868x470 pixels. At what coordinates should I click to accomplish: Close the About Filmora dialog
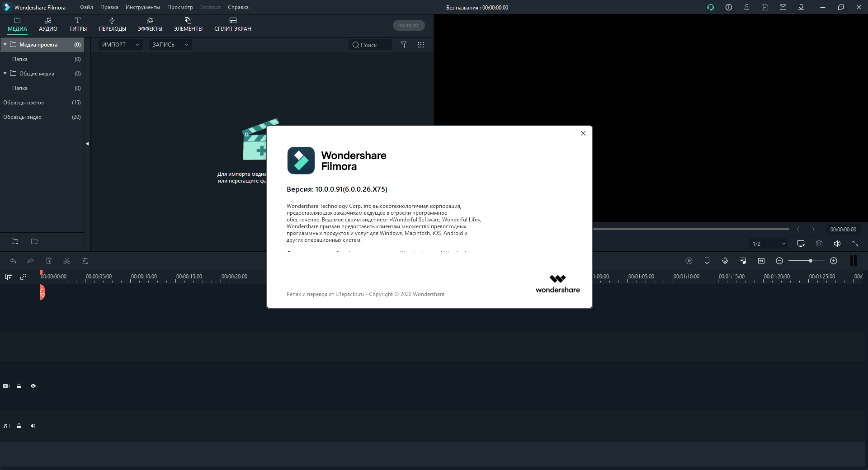point(583,133)
